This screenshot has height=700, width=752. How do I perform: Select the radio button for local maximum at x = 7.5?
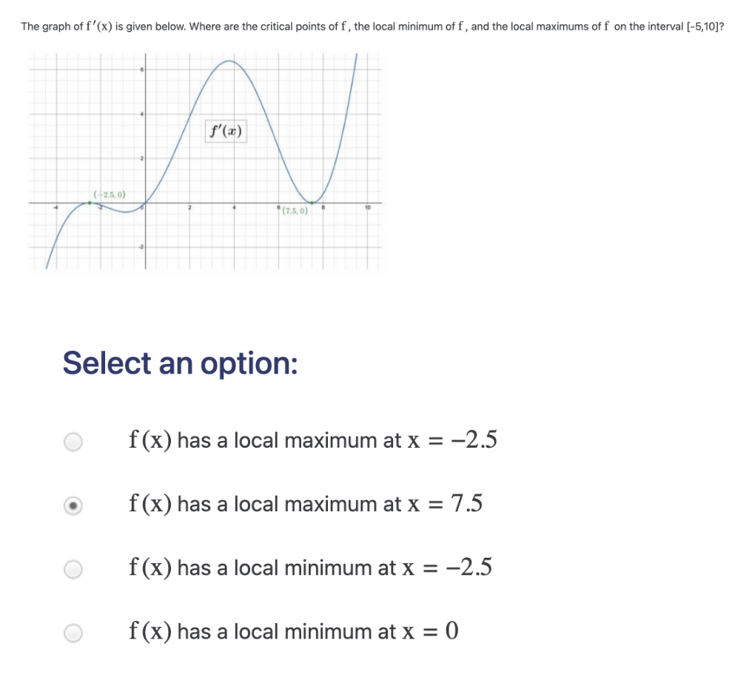tap(73, 505)
